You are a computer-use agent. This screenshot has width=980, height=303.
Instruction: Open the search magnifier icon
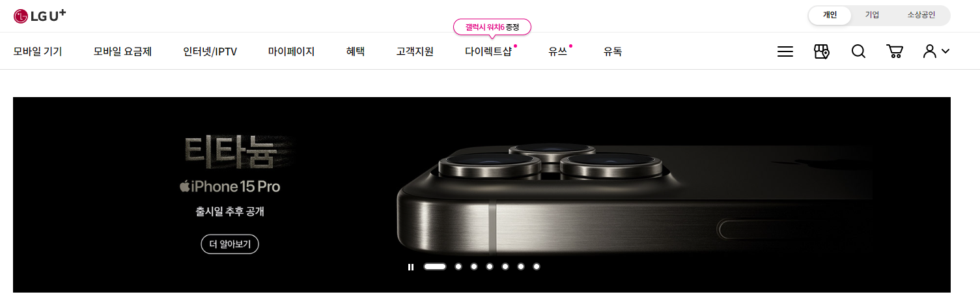pyautogui.click(x=858, y=51)
